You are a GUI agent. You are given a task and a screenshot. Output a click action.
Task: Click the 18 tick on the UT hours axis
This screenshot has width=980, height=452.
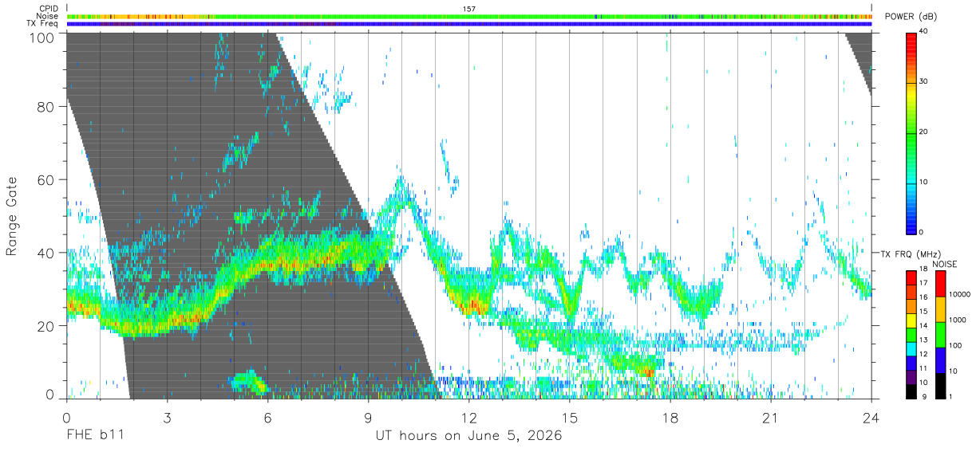pyautogui.click(x=670, y=418)
